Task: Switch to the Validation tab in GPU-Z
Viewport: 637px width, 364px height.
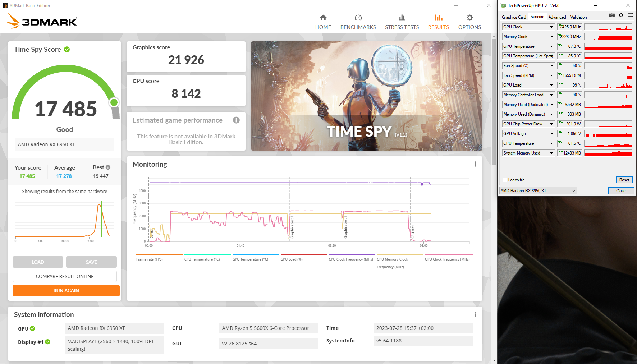Action: coord(578,17)
